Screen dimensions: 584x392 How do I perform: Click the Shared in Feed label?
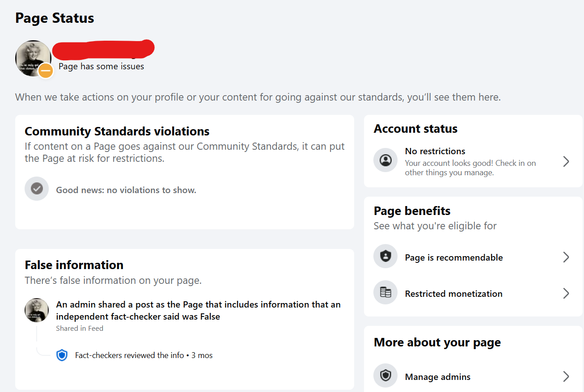click(x=80, y=328)
